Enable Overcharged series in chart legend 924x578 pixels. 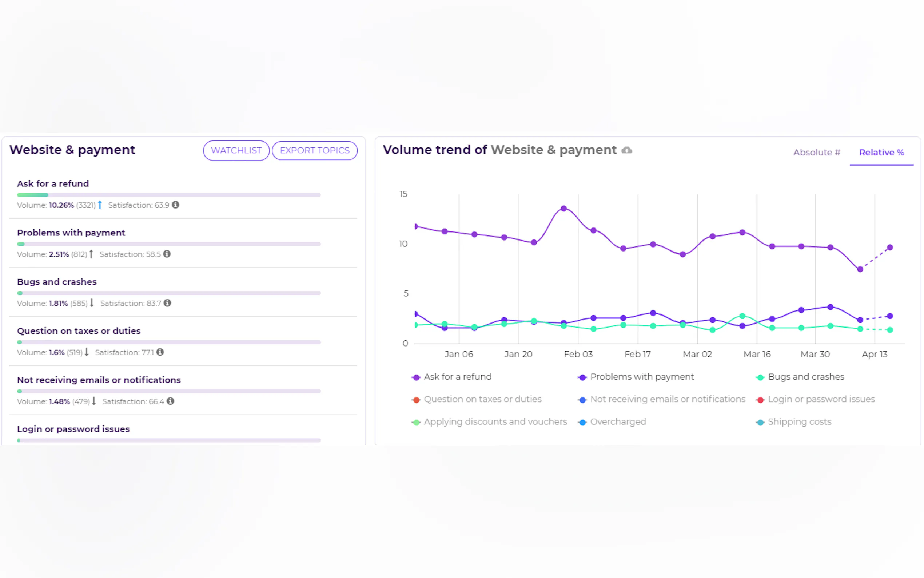pyautogui.click(x=617, y=422)
